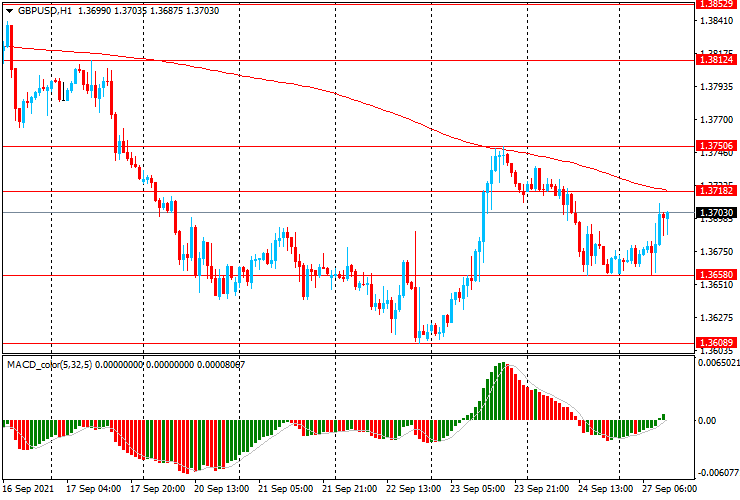The height and width of the screenshot is (500, 740).
Task: Click the 27 Sep 06:00 time label
Action: coord(669,488)
